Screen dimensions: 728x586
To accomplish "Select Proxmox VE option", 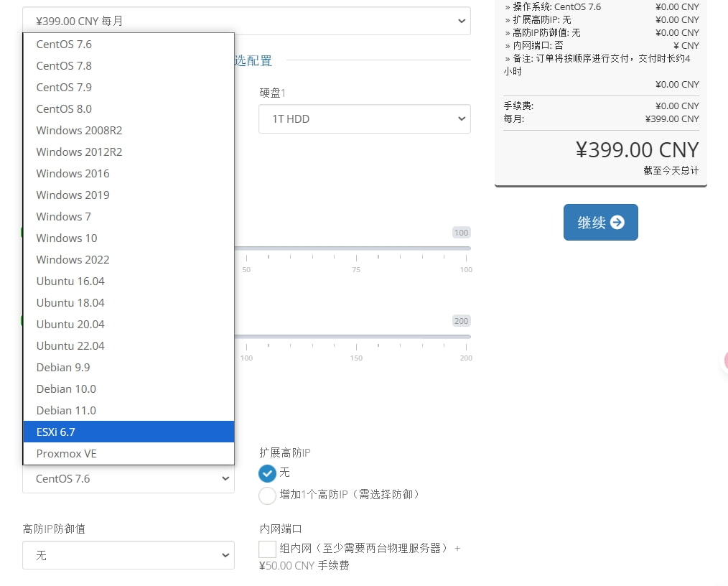I will [129, 454].
